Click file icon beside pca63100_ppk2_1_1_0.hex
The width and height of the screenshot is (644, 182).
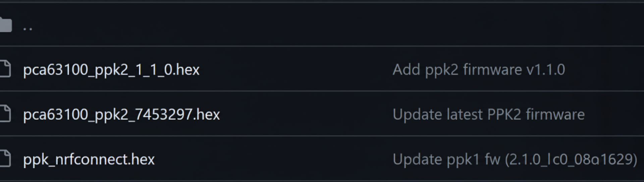tap(6, 69)
